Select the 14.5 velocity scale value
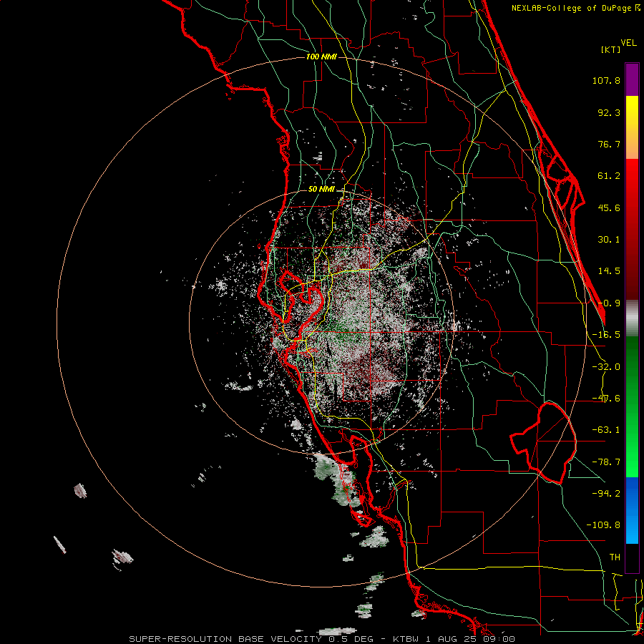 pyautogui.click(x=609, y=271)
